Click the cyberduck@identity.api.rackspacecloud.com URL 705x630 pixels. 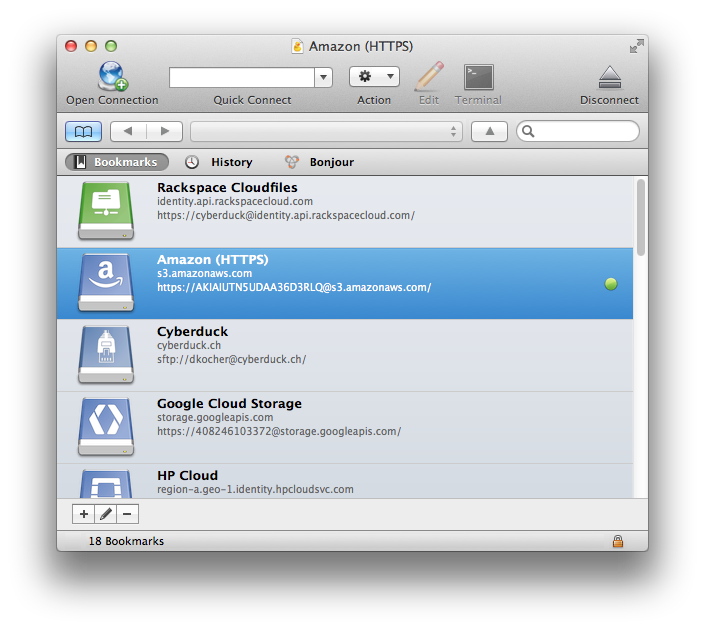[286, 215]
